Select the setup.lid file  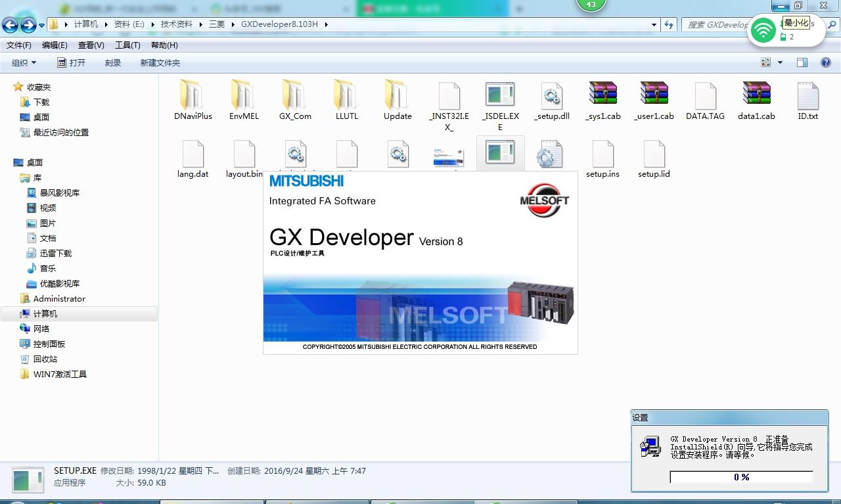[x=654, y=160]
